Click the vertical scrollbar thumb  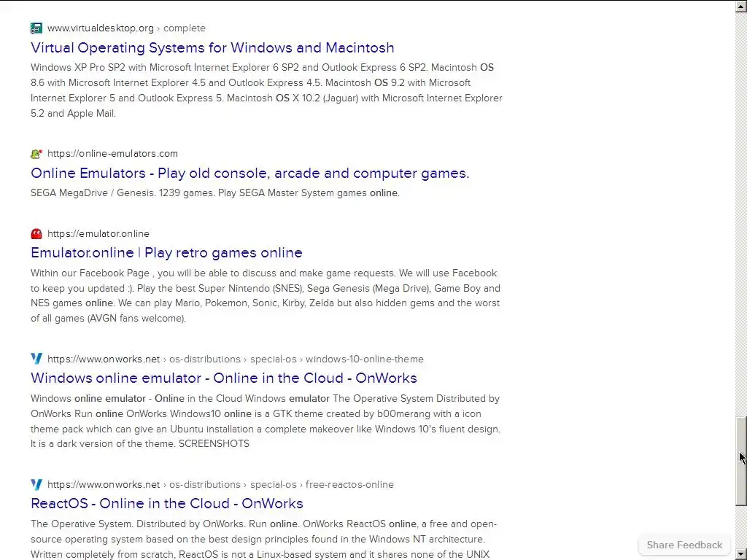tap(741, 461)
